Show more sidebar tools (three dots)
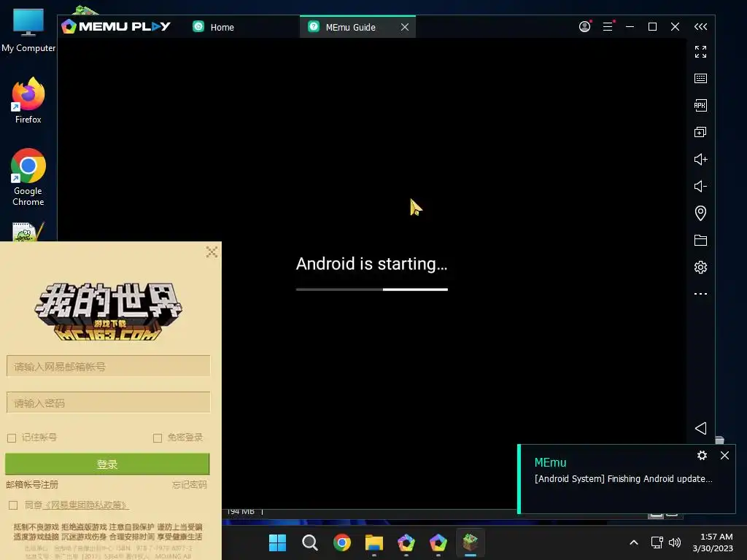The width and height of the screenshot is (747, 560). pyautogui.click(x=700, y=294)
